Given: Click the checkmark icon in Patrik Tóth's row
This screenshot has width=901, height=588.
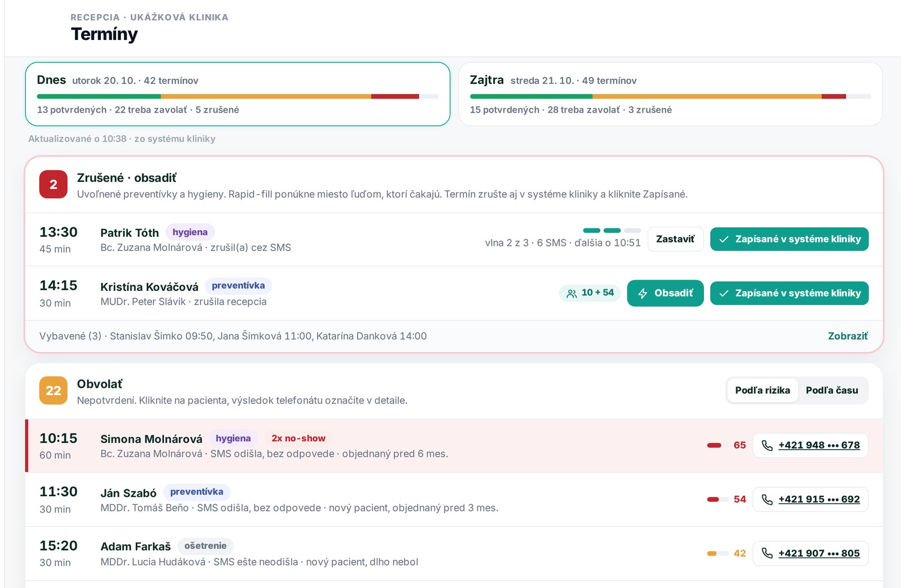Looking at the screenshot, I should tap(724, 239).
